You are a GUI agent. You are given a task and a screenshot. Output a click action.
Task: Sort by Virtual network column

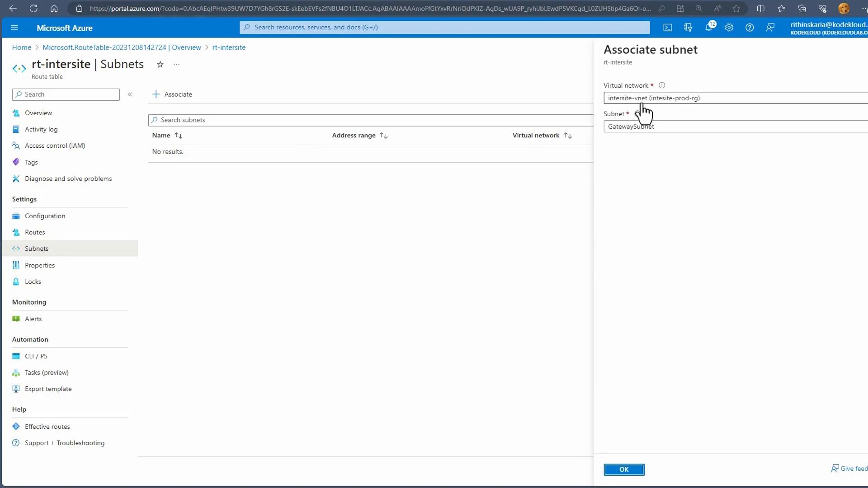pyautogui.click(x=542, y=136)
